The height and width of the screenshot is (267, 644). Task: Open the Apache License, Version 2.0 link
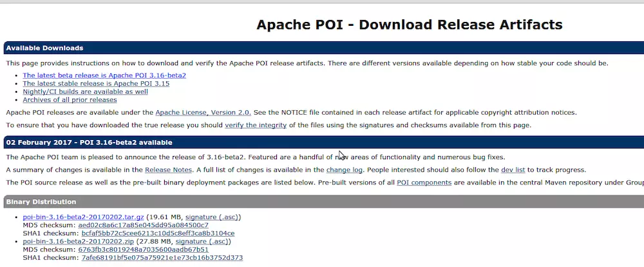click(x=204, y=113)
